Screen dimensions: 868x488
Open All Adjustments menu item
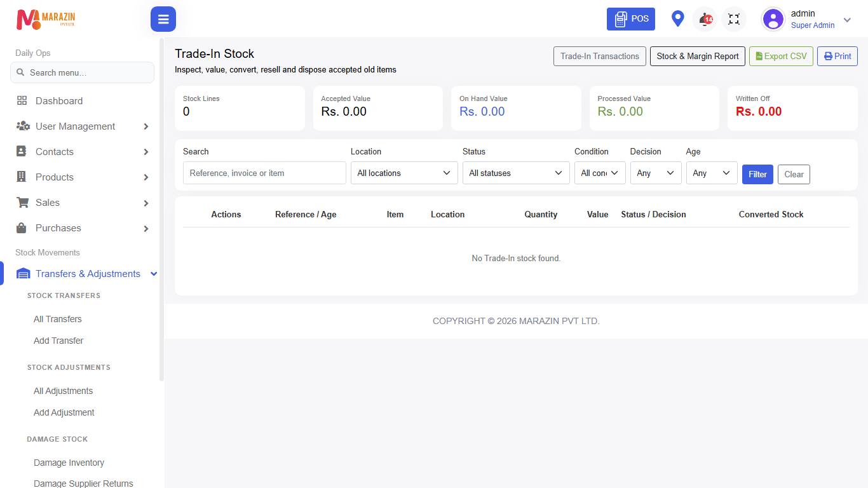coord(64,391)
